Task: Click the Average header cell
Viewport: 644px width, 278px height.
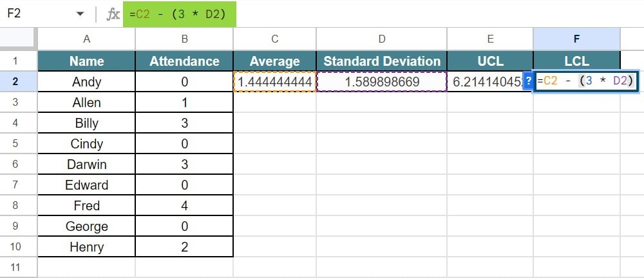Action: [275, 61]
